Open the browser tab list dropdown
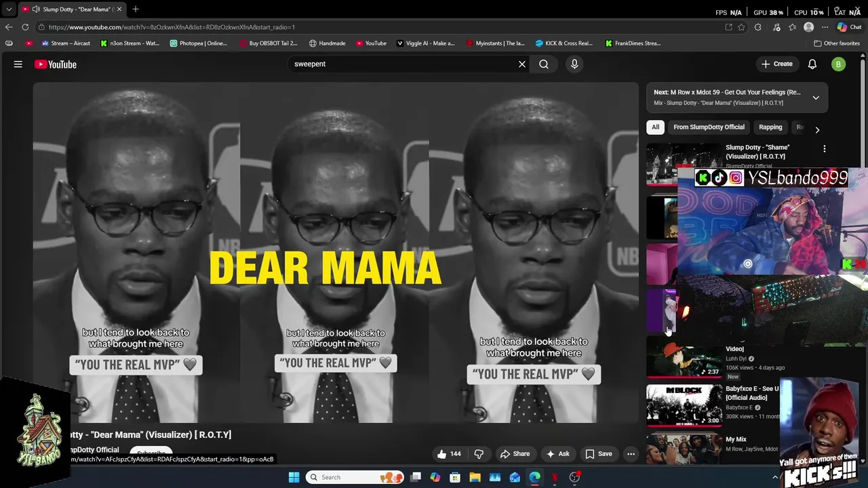This screenshot has height=488, width=868. [x=9, y=9]
